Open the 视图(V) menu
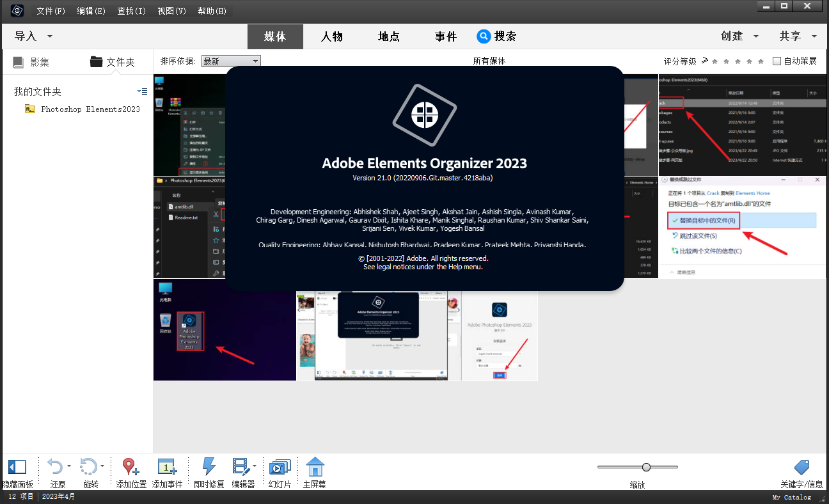829x504 pixels. coord(172,11)
